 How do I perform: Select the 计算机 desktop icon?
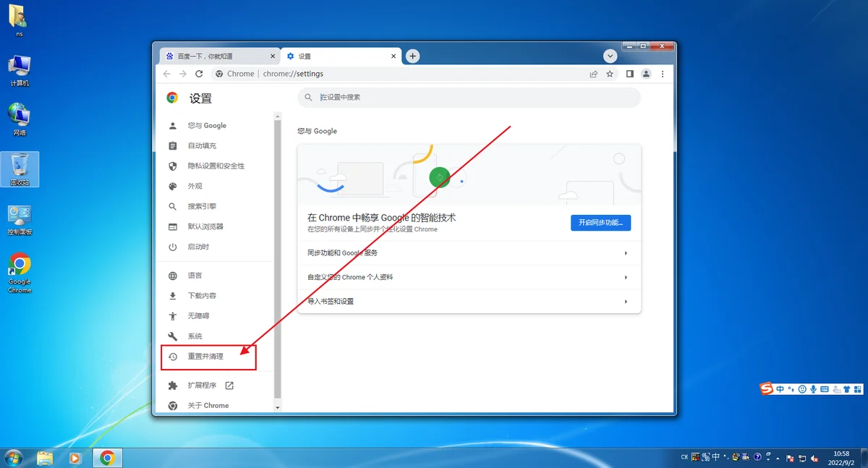click(x=19, y=70)
